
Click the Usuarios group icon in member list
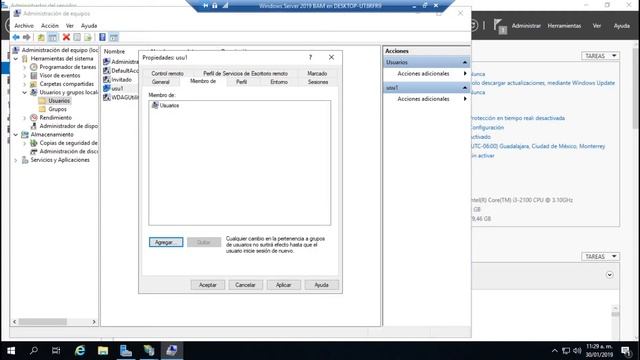(155, 105)
